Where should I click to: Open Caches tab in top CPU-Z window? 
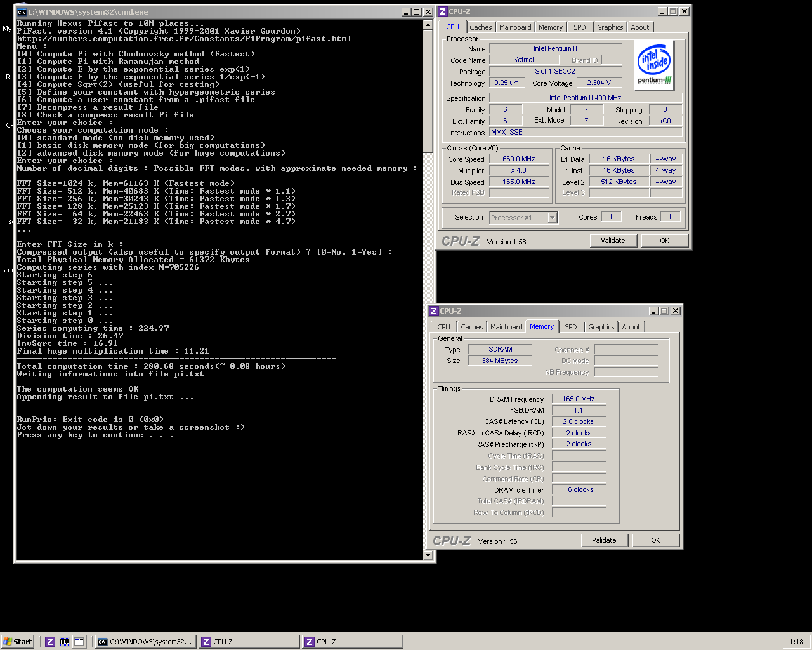[x=480, y=27]
